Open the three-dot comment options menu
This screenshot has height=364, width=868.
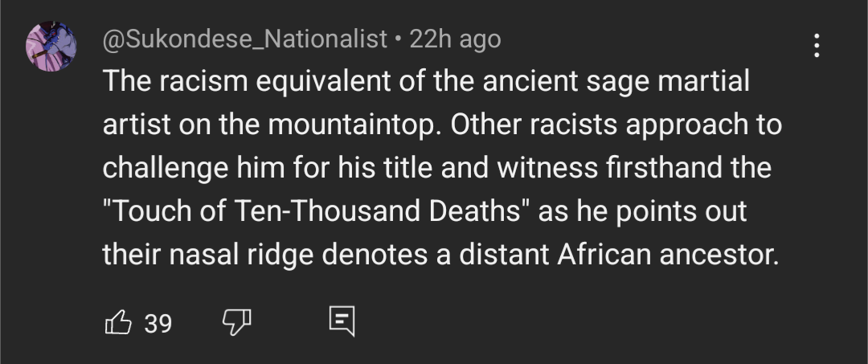click(817, 45)
